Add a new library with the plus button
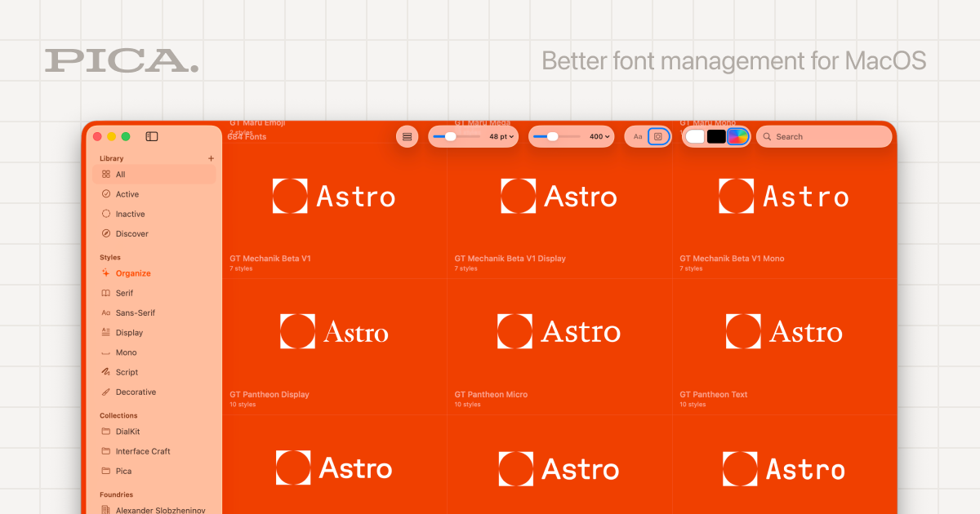 pos(211,157)
